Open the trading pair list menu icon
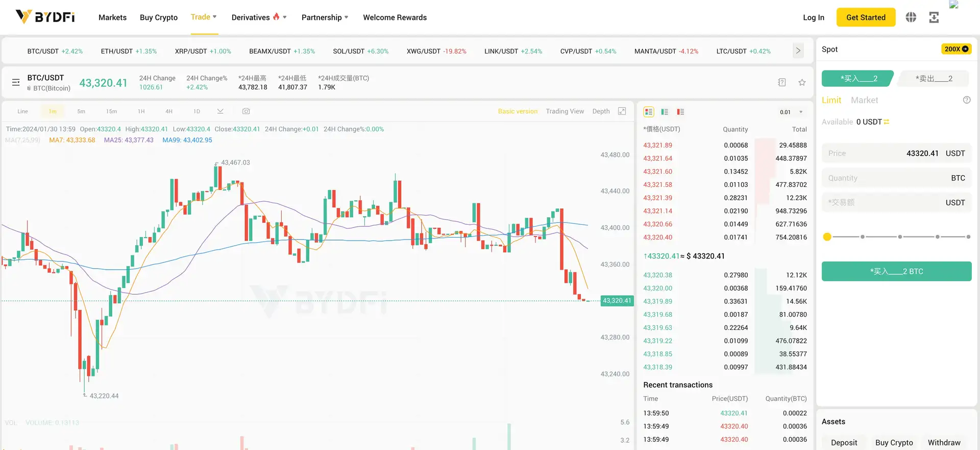The height and width of the screenshot is (450, 980). pyautogui.click(x=16, y=82)
